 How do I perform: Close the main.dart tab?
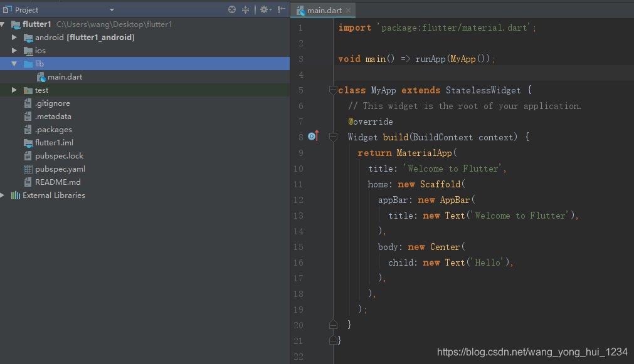348,11
